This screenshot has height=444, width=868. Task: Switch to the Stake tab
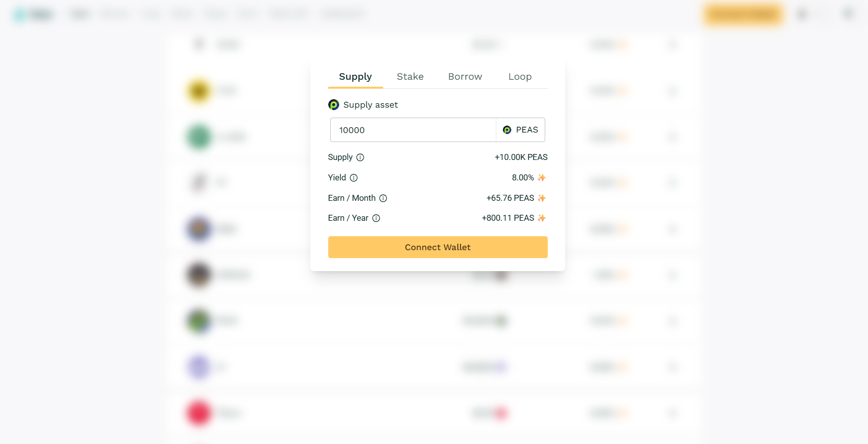pyautogui.click(x=410, y=77)
